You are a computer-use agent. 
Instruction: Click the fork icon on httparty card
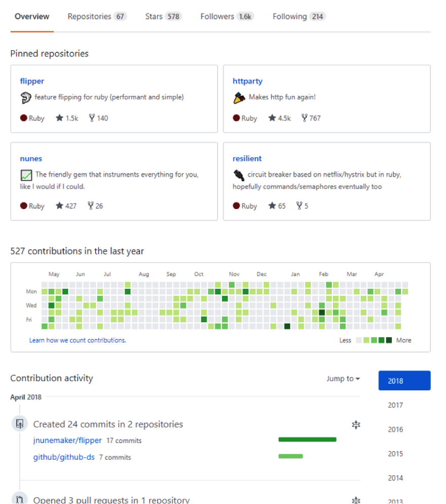[x=304, y=118]
